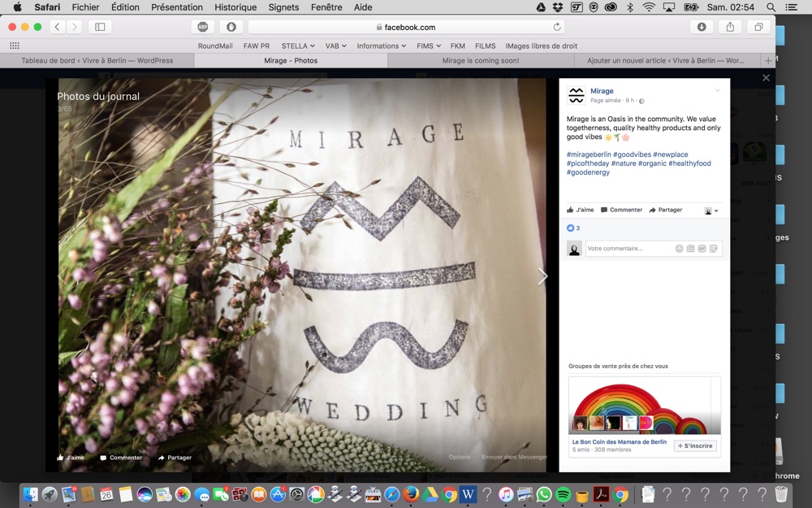
Task: Open Finder from the Dock
Action: pos(31,494)
